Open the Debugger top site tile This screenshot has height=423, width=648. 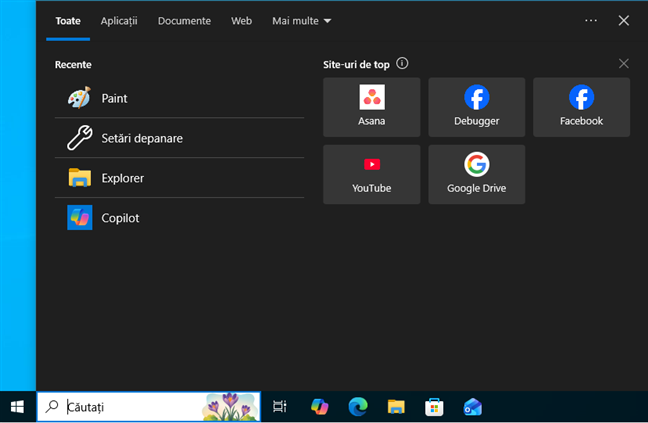pyautogui.click(x=476, y=107)
